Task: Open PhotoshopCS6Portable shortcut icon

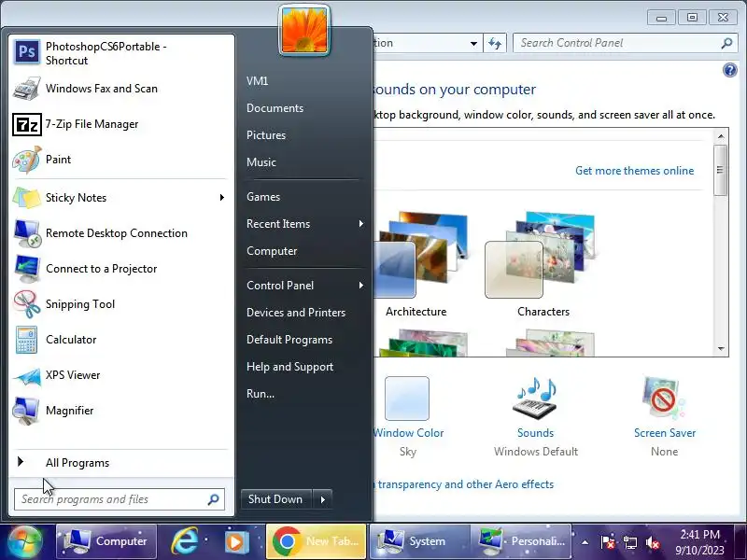Action: (x=27, y=51)
